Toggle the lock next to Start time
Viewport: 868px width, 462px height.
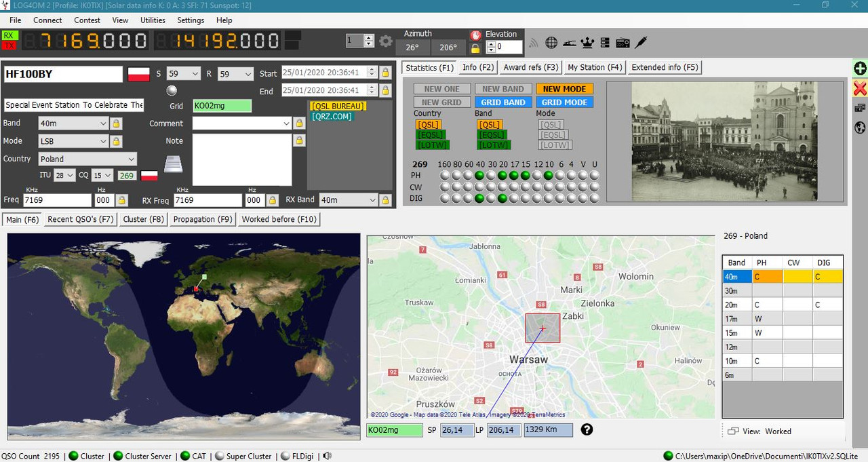tap(385, 73)
